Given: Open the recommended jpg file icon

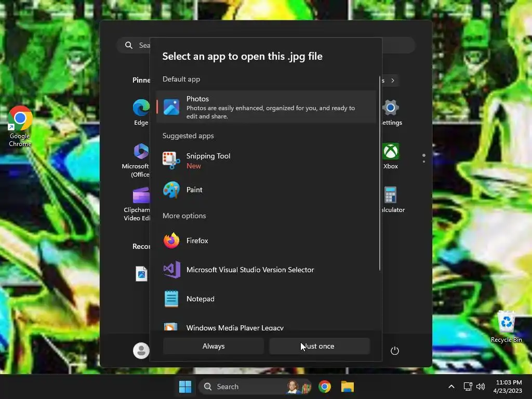Looking at the screenshot, I should click(141, 274).
